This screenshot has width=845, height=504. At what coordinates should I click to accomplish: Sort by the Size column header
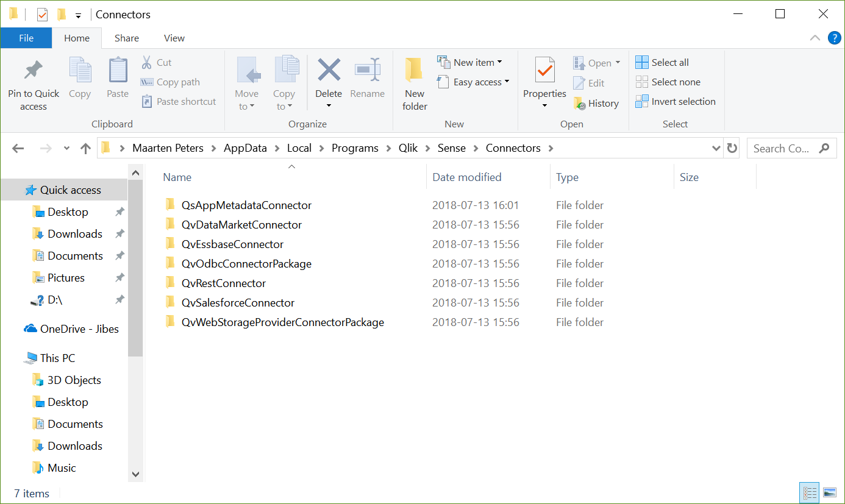click(689, 177)
